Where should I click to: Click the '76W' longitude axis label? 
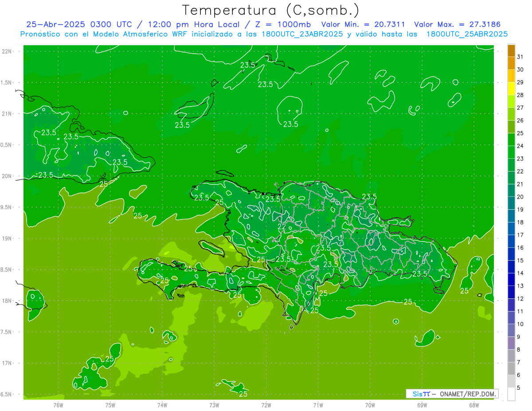pos(58,405)
